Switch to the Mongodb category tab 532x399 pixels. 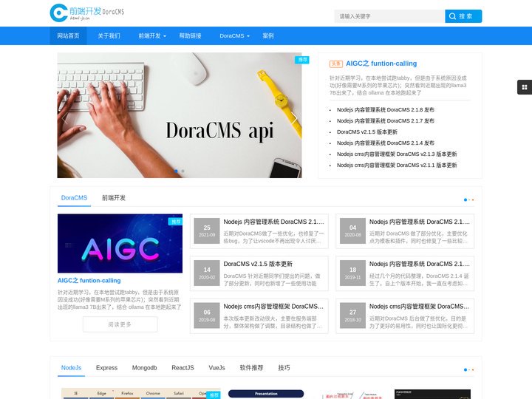[x=144, y=368]
